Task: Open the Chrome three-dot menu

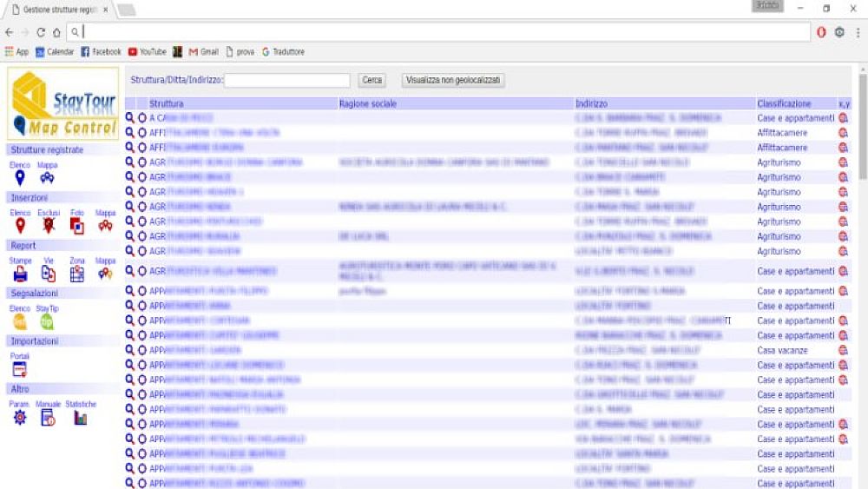Action: (858, 32)
